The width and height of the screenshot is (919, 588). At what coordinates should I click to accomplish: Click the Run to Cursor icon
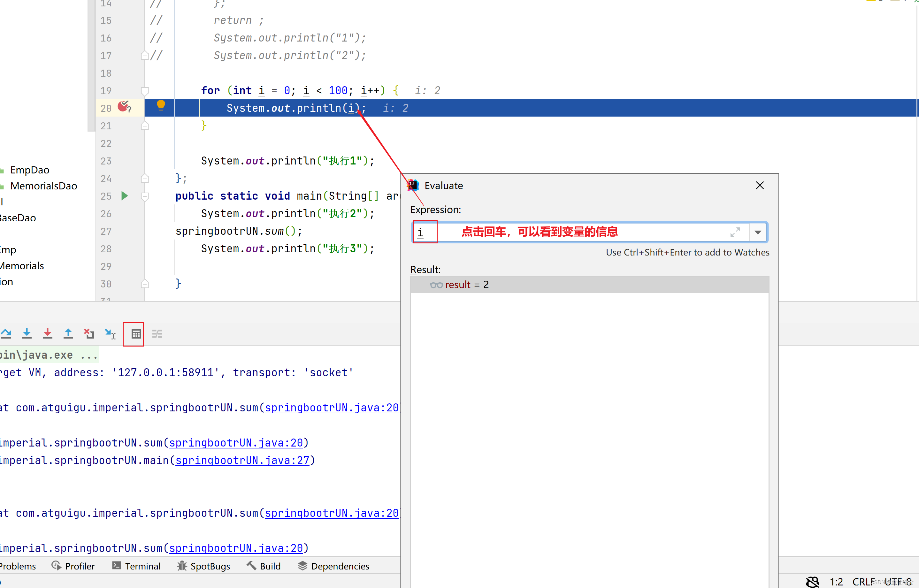click(110, 334)
